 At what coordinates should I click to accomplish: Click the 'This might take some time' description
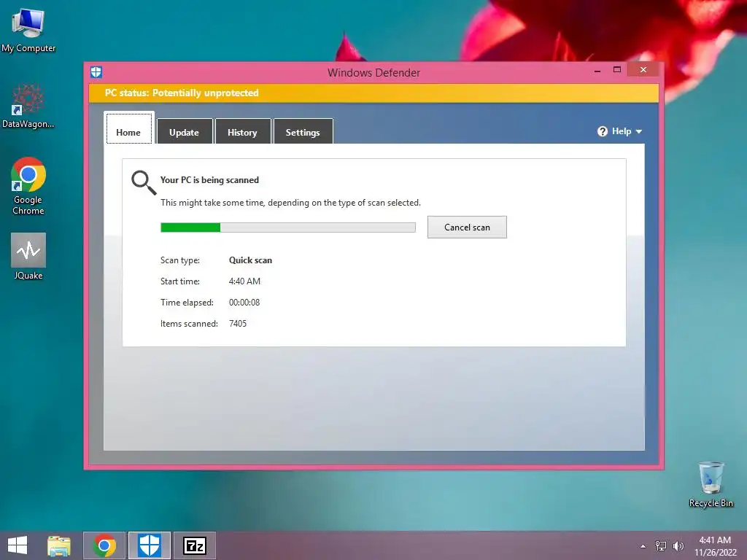click(290, 203)
